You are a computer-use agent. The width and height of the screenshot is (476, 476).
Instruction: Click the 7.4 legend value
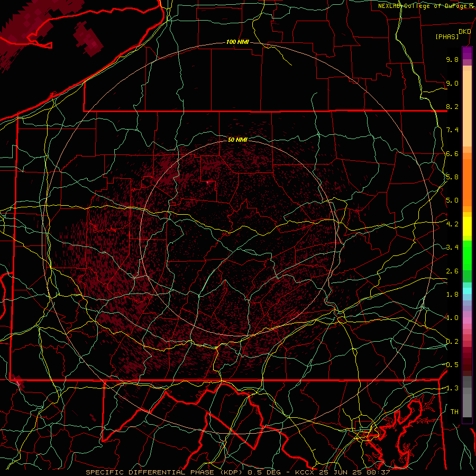(452, 130)
